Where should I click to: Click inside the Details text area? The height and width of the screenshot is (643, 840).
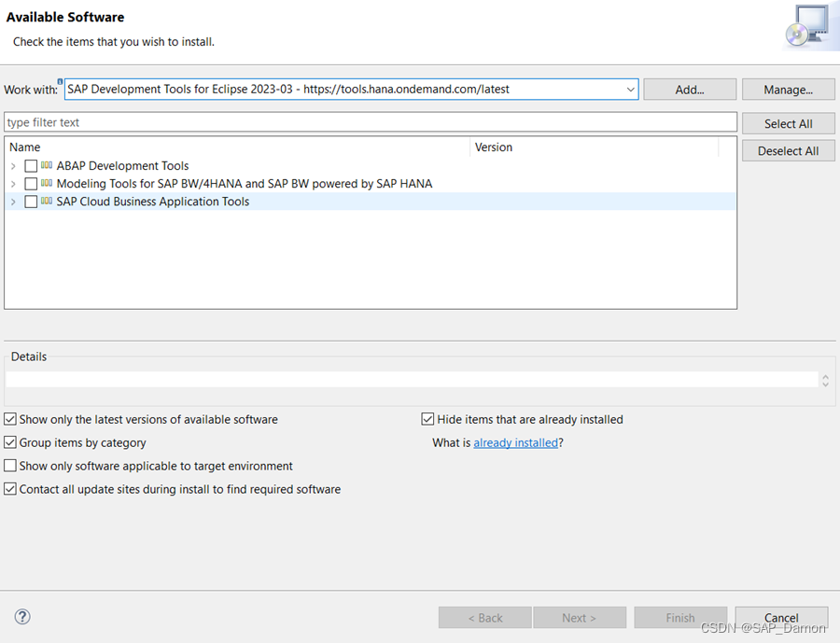[412, 380]
